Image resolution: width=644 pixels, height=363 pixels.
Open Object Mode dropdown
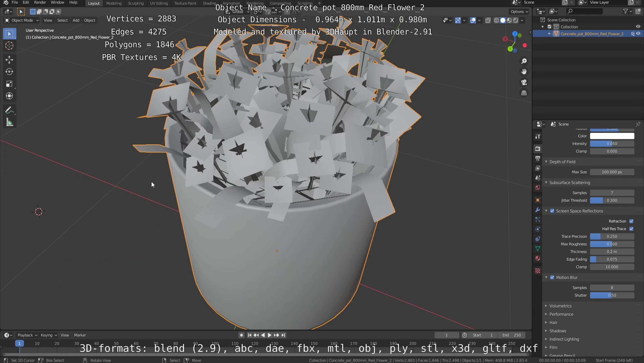click(22, 20)
